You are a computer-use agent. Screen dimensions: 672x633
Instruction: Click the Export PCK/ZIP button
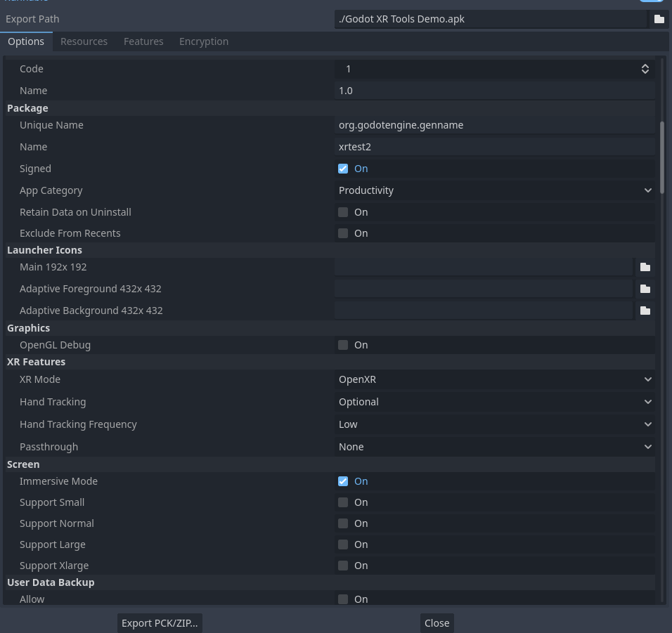(160, 622)
